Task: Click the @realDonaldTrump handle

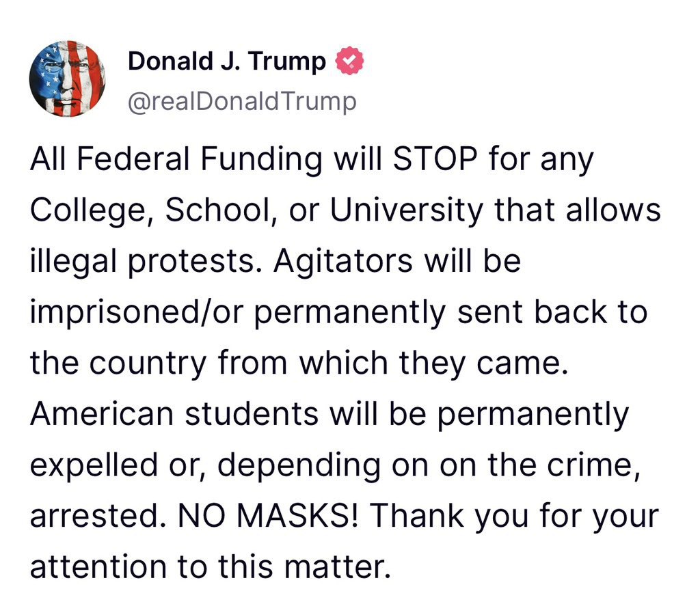Action: (x=242, y=101)
